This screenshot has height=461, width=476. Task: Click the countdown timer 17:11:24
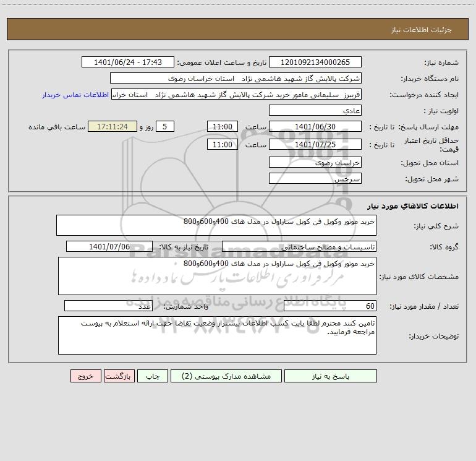pyautogui.click(x=113, y=126)
